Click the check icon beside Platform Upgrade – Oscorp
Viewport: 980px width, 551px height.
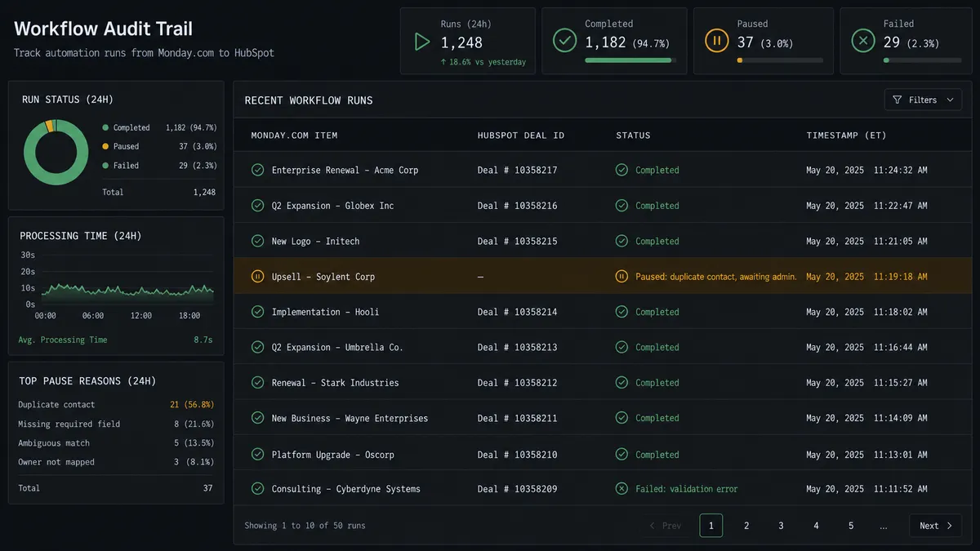pos(257,454)
